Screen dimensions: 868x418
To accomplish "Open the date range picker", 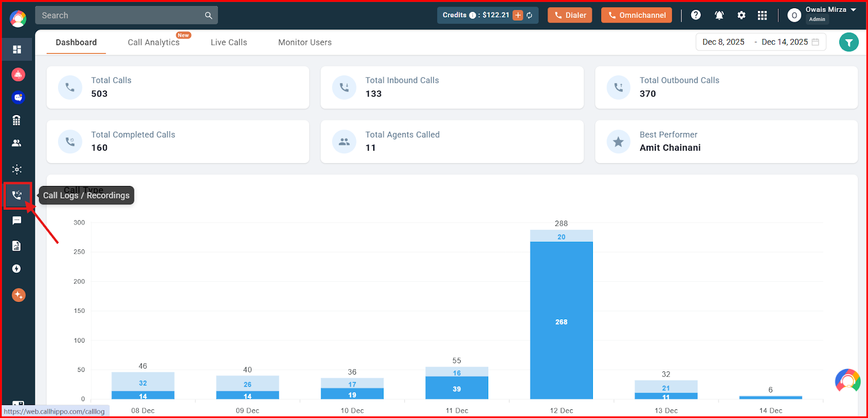I will (761, 42).
